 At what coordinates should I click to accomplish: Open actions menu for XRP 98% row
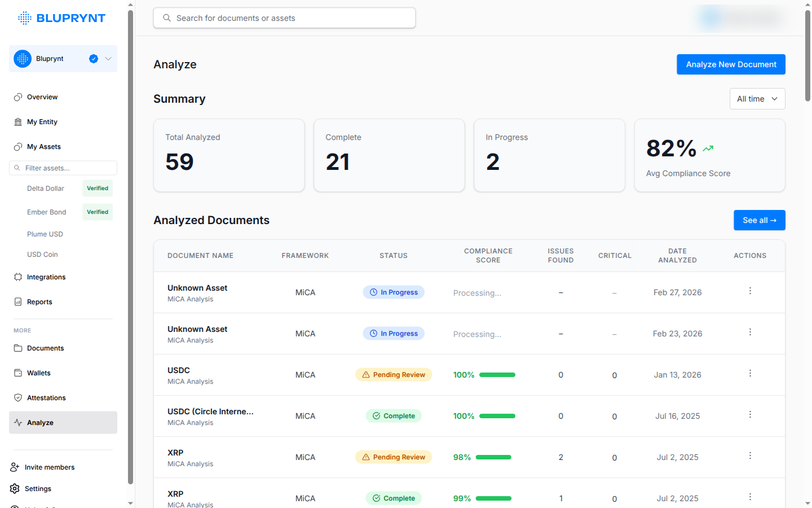coord(750,456)
